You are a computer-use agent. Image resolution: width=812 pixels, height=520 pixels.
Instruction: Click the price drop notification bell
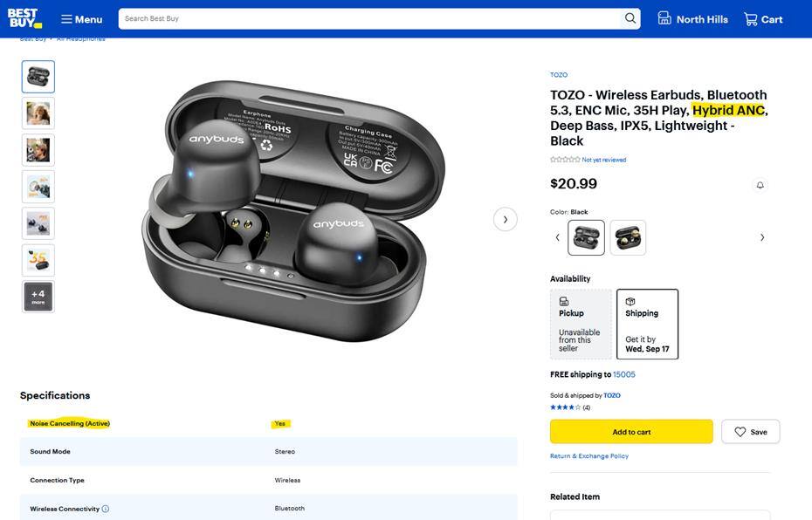(x=760, y=185)
